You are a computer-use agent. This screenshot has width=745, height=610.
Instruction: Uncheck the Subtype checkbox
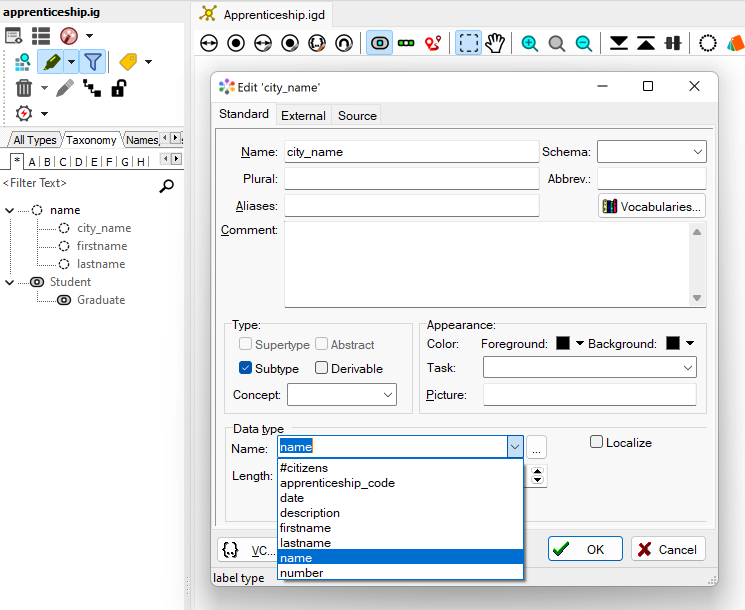tap(246, 368)
